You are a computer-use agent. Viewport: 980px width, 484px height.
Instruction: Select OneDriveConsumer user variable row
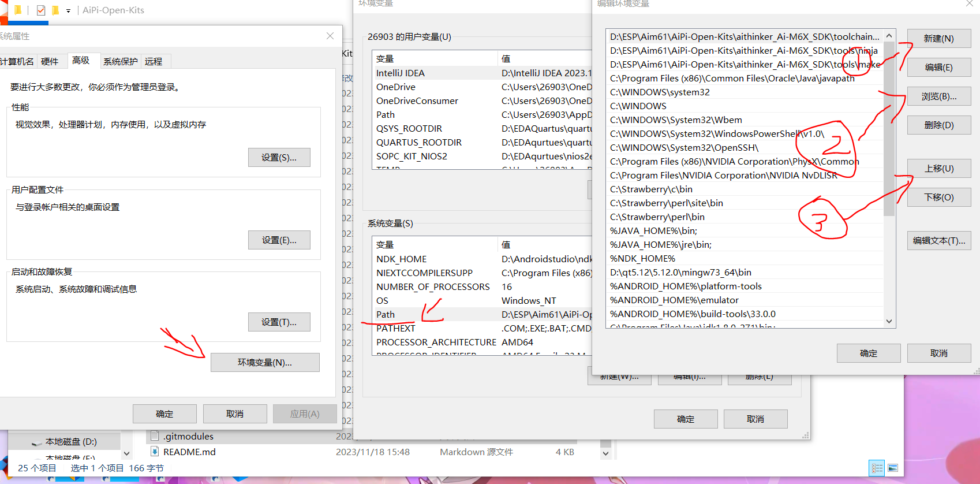tap(482, 101)
